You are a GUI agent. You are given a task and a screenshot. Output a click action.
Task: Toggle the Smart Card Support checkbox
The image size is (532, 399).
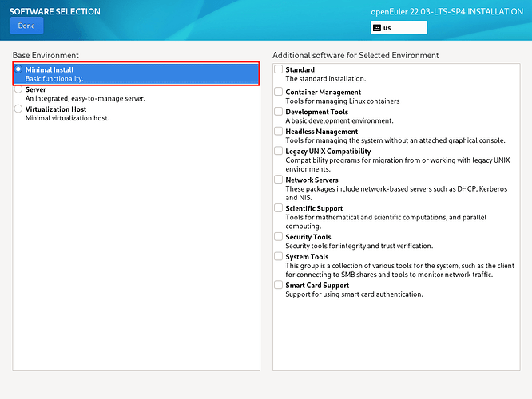click(x=278, y=285)
